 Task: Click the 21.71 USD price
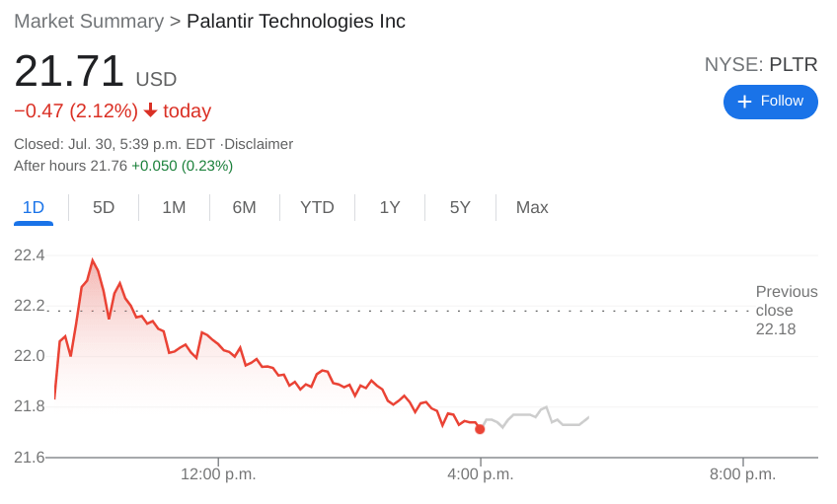pos(95,72)
